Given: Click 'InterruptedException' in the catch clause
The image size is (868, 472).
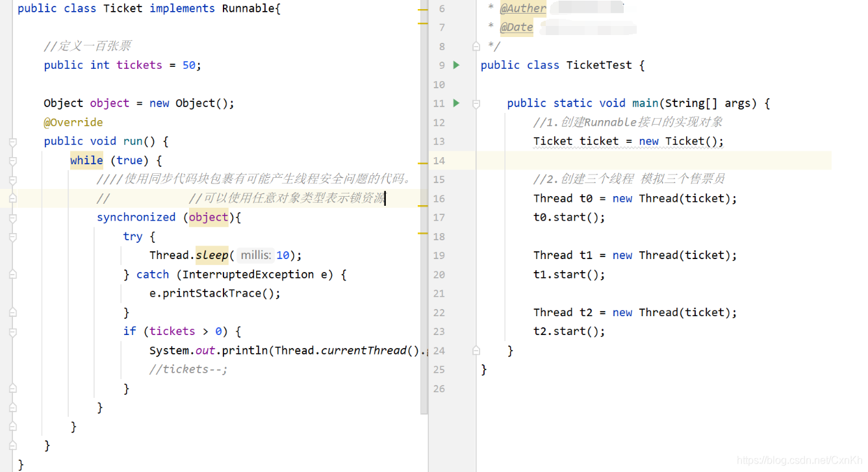Looking at the screenshot, I should pos(248,274).
